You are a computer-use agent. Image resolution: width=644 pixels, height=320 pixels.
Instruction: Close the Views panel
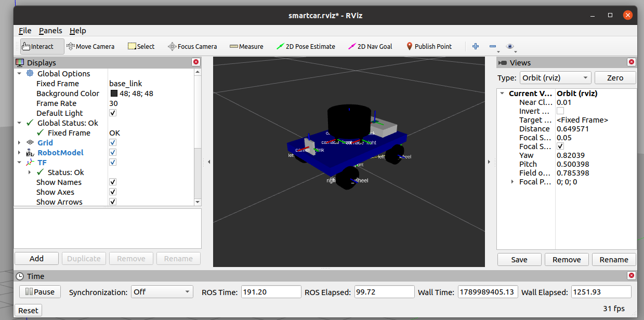632,62
